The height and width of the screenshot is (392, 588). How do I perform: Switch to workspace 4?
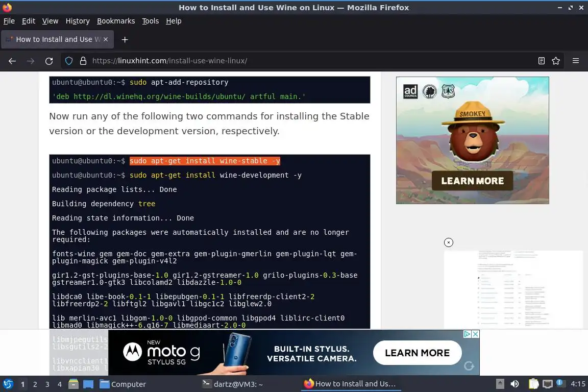60,384
